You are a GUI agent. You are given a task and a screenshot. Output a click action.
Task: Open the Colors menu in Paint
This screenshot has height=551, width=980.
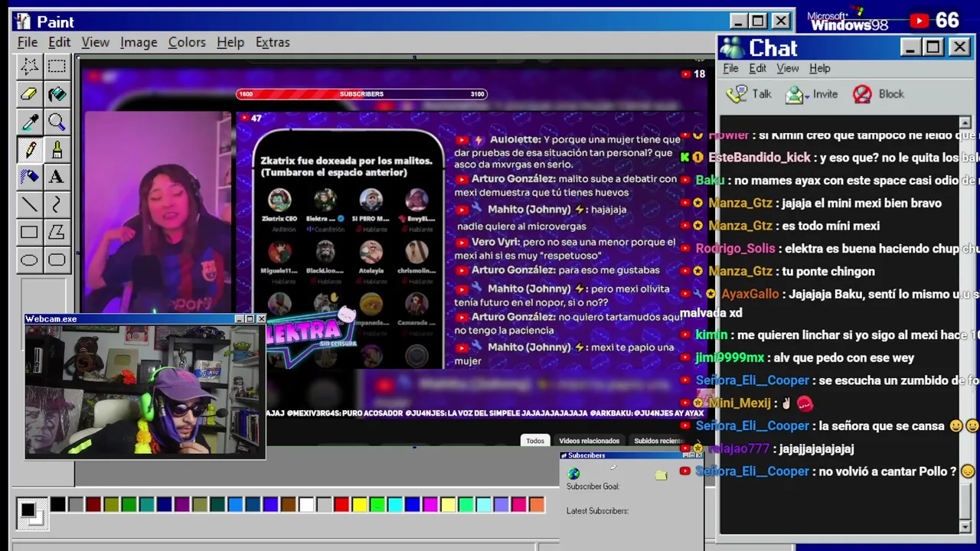click(x=187, y=42)
